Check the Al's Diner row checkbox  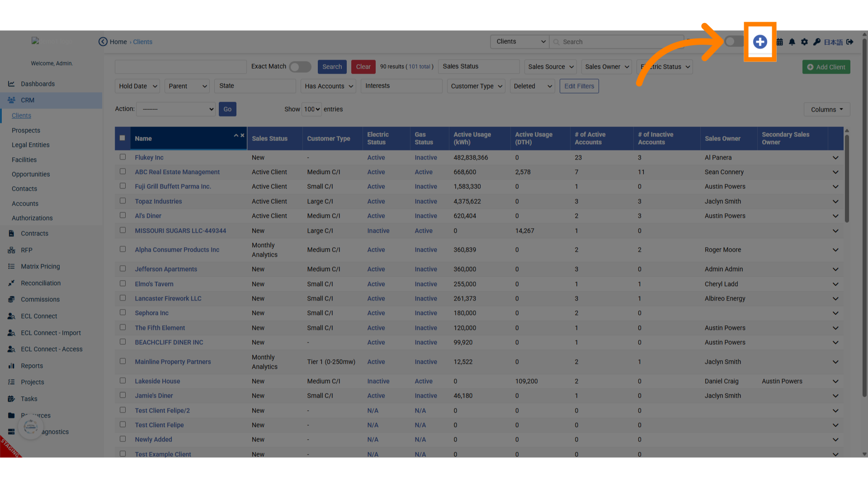click(123, 215)
